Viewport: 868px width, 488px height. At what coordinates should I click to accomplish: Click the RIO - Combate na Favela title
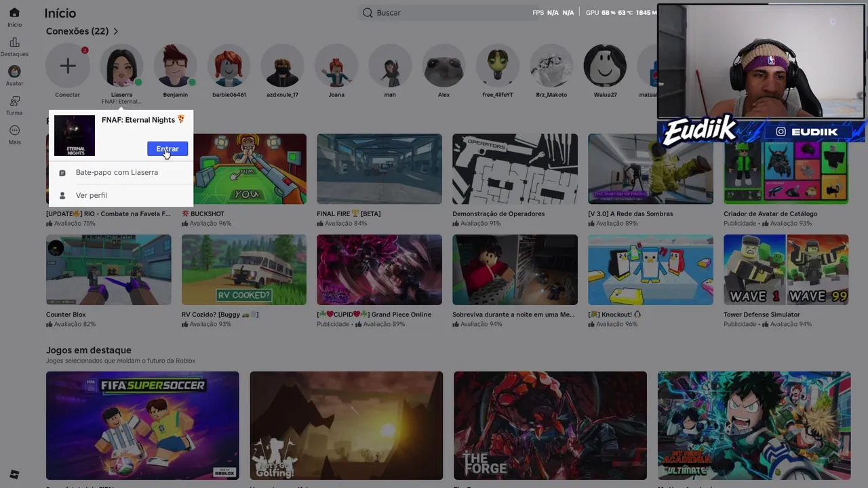(x=108, y=213)
